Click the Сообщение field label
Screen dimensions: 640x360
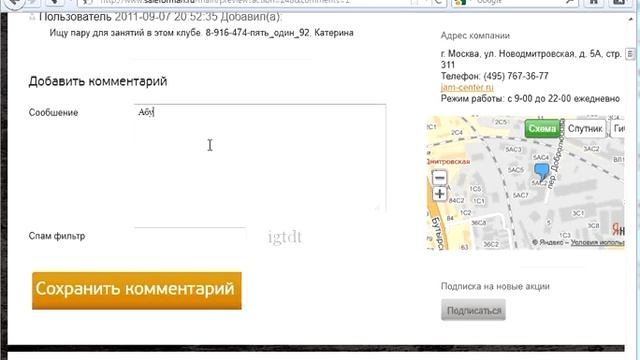pyautogui.click(x=53, y=113)
